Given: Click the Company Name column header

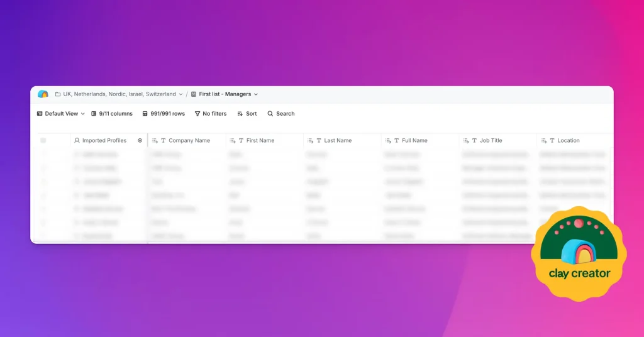Looking at the screenshot, I should (189, 141).
